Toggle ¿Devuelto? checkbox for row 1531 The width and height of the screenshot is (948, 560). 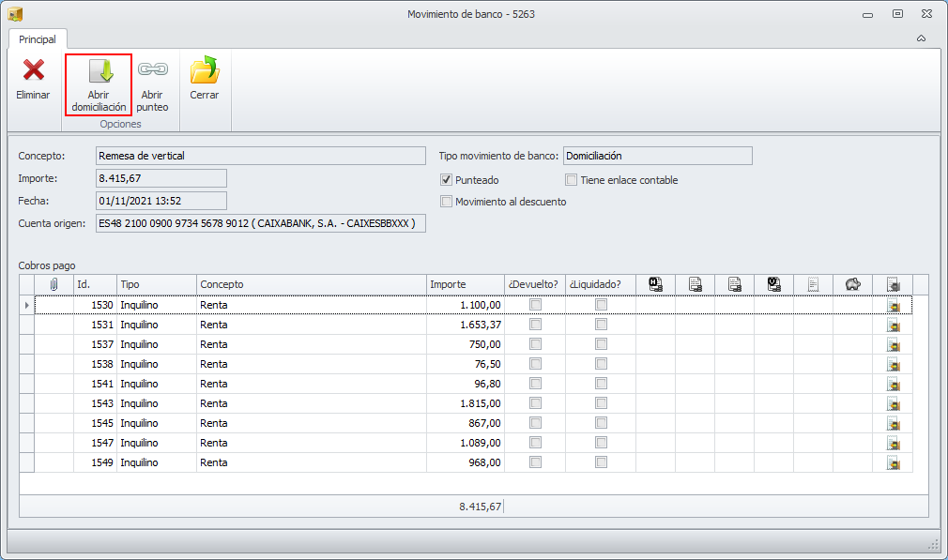[535, 325]
